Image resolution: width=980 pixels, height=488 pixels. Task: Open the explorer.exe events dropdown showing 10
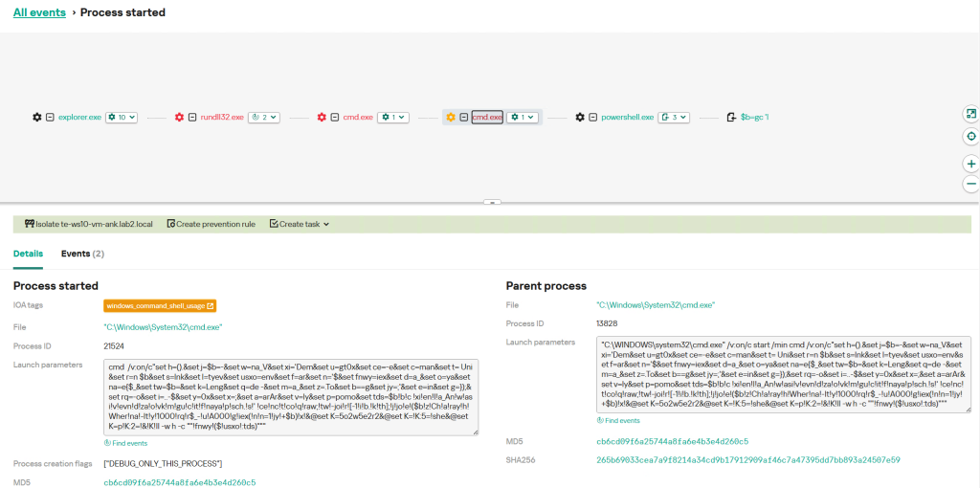(122, 117)
